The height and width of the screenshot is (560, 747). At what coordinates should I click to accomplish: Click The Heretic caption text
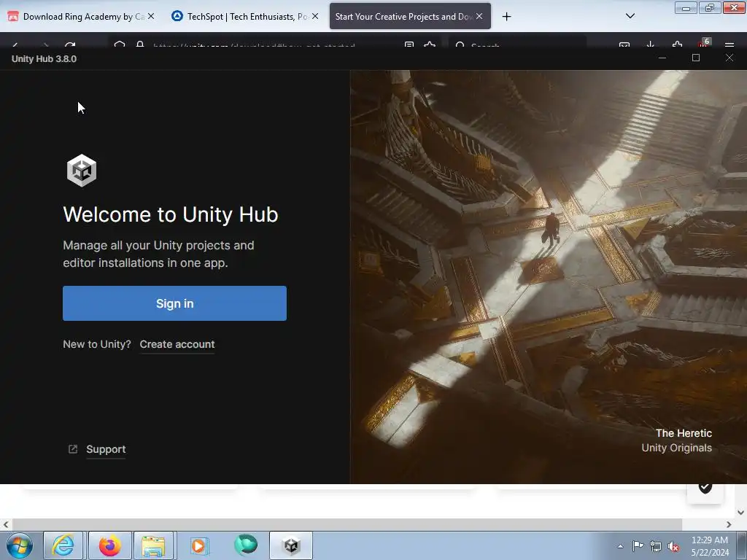[x=684, y=433]
